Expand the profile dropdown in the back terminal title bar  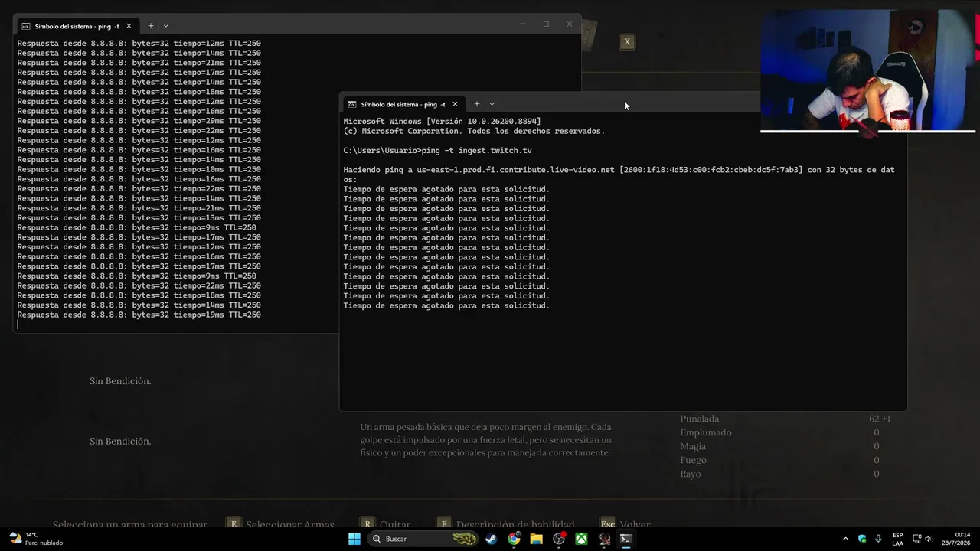165,26
